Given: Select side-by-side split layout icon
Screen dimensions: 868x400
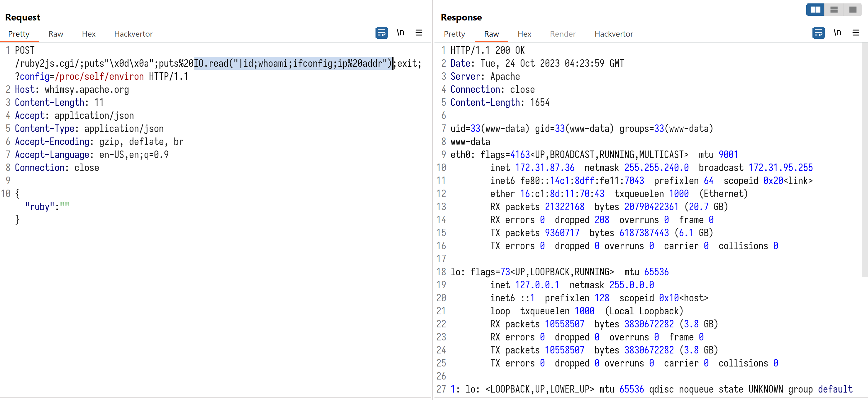Looking at the screenshot, I should 815,9.
